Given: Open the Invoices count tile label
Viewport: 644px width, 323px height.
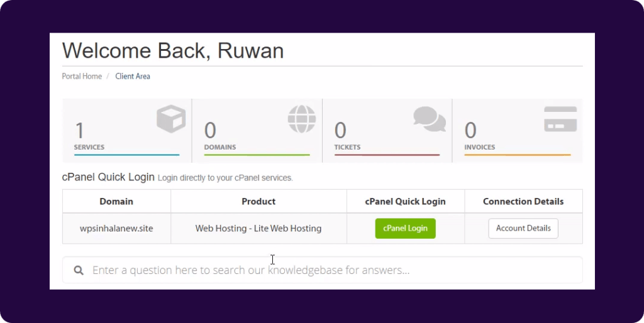Looking at the screenshot, I should point(480,147).
